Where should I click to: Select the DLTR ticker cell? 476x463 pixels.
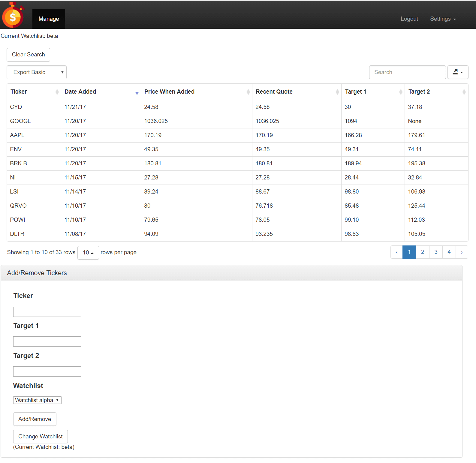point(34,234)
